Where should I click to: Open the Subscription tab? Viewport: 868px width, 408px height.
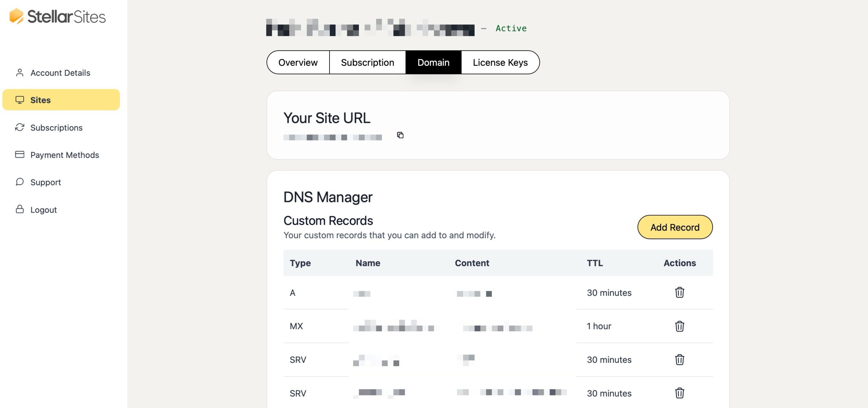(x=367, y=62)
